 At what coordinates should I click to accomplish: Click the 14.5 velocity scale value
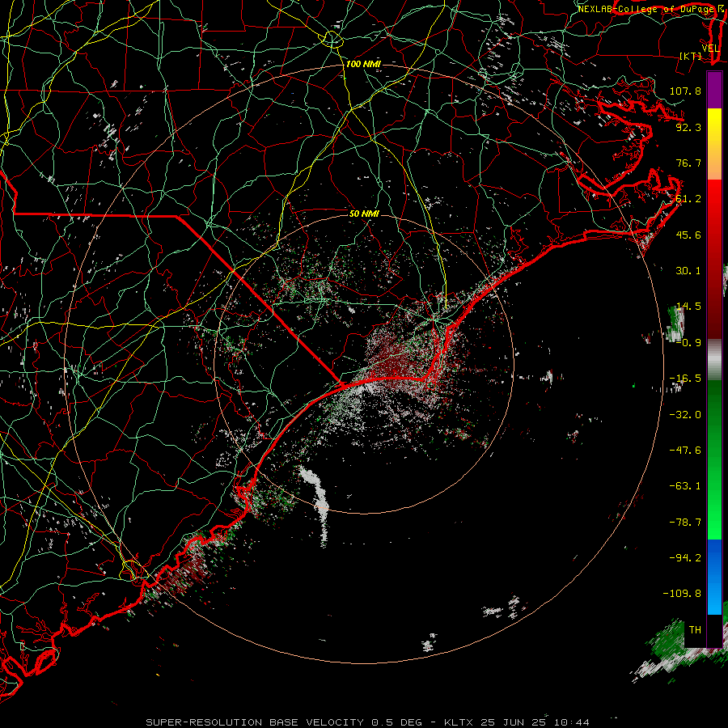pos(688,307)
